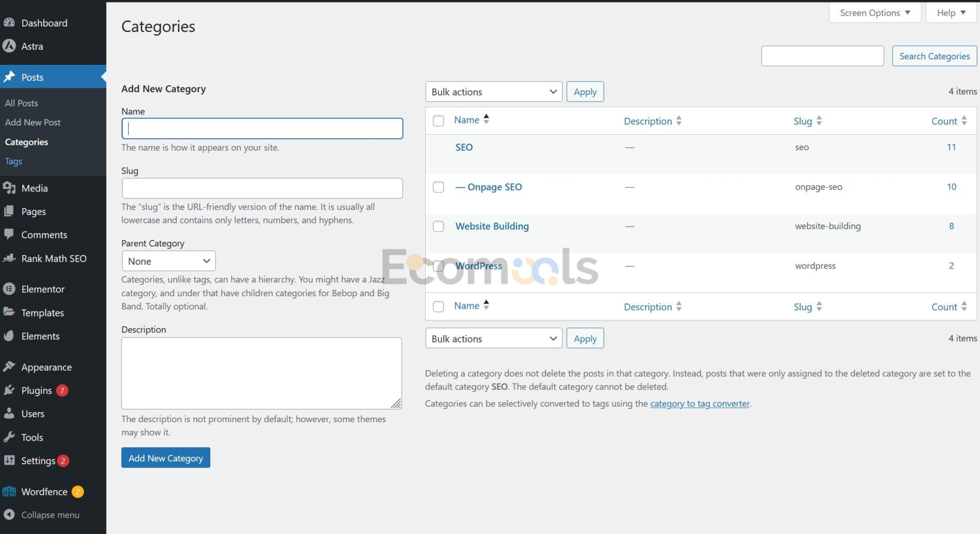
Task: Click the bottom Apply button
Action: [x=585, y=338]
